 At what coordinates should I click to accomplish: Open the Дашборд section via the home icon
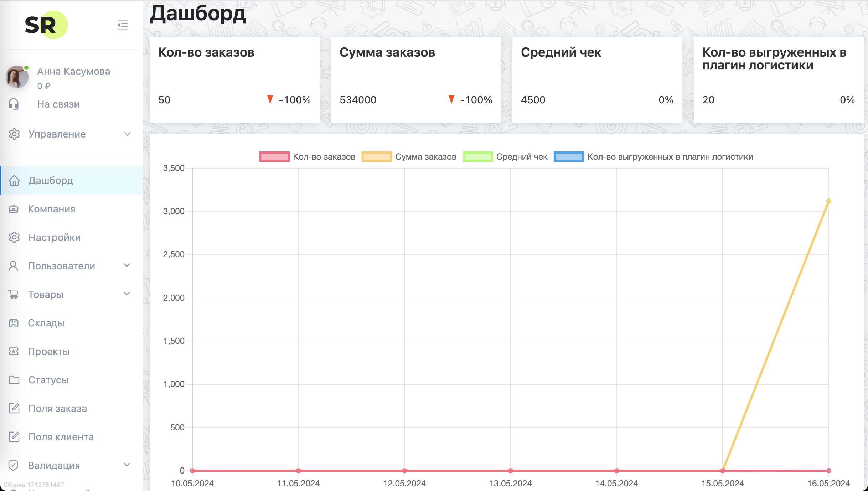[x=14, y=181]
